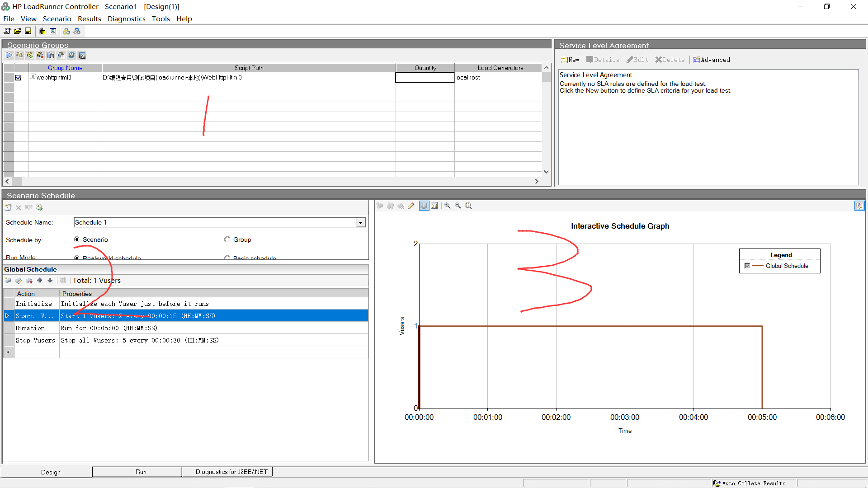Click the Quantity cell for webhttphtml3
Image resolution: width=868 pixels, height=488 pixels.
click(x=425, y=77)
